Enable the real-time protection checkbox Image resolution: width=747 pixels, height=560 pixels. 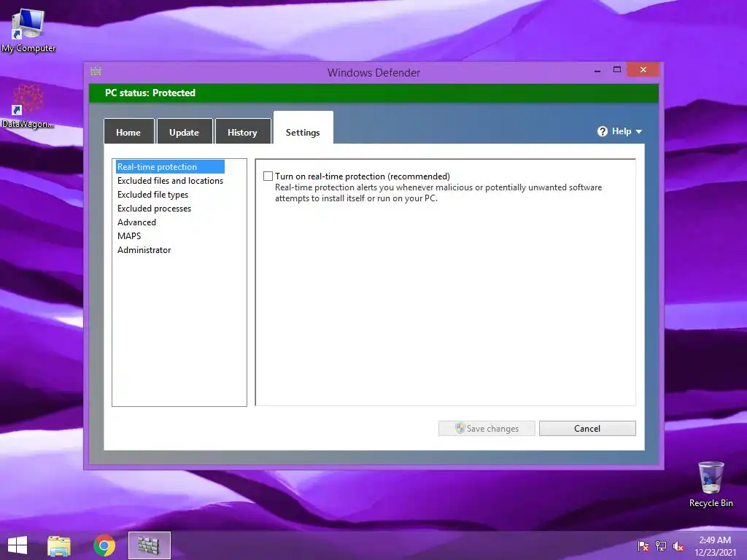point(268,176)
